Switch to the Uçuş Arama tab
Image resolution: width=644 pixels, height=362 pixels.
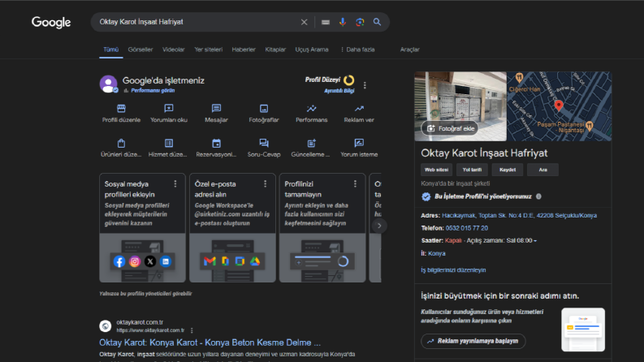pos(312,50)
